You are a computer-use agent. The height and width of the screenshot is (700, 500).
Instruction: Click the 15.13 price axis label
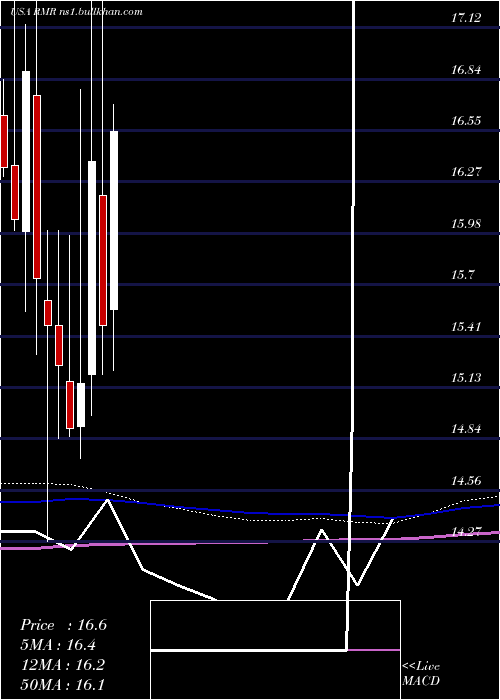click(x=466, y=378)
